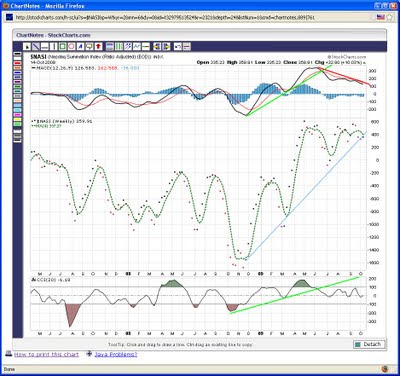Choose the vertical line tool
Screen dimensions: 400x376
(54, 46)
